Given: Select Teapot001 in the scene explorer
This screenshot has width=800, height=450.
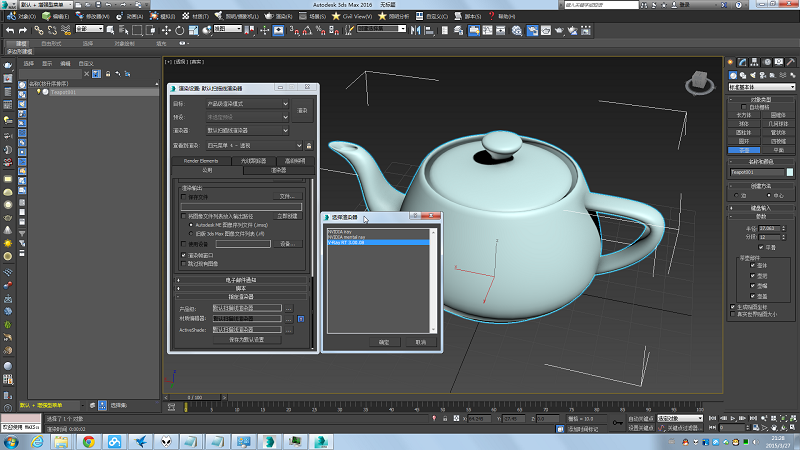Looking at the screenshot, I should click(x=61, y=91).
